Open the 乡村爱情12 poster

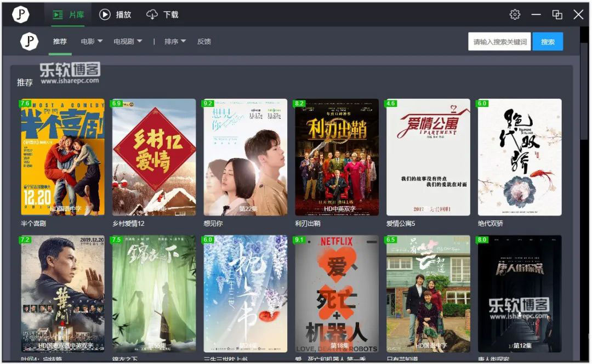[x=154, y=157]
